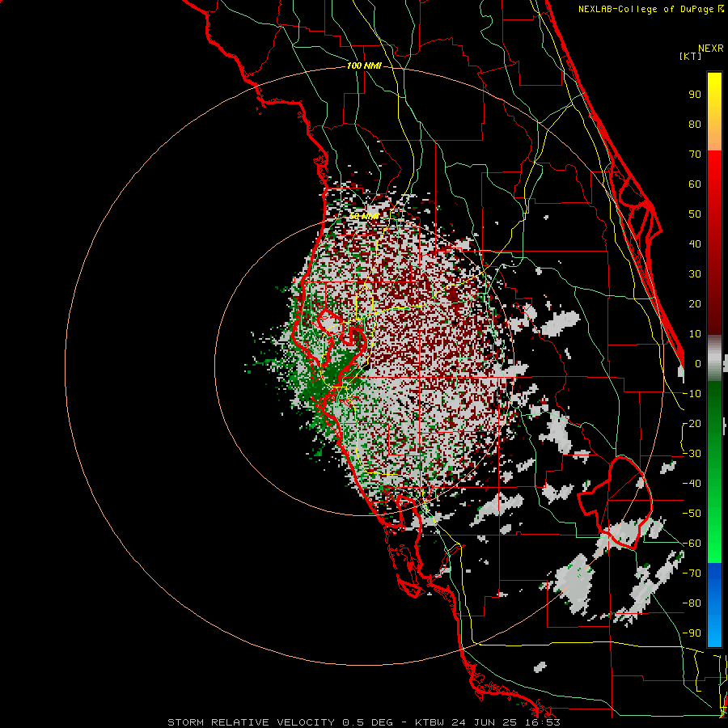Click the "KTBW" station identifier in caption
The height and width of the screenshot is (728, 728).
pos(430,722)
